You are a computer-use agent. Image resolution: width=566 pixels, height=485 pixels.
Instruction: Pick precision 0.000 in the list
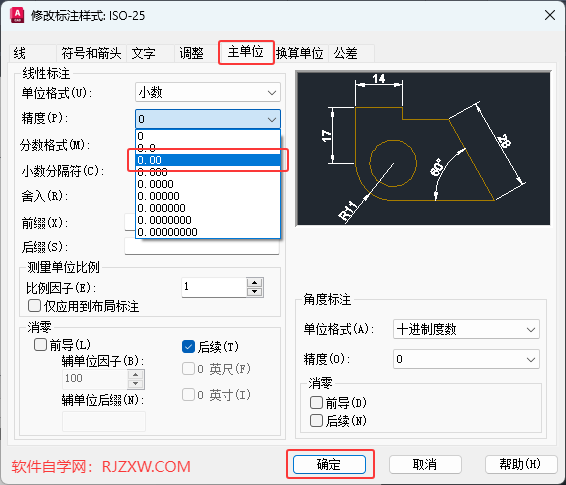pyautogui.click(x=208, y=172)
